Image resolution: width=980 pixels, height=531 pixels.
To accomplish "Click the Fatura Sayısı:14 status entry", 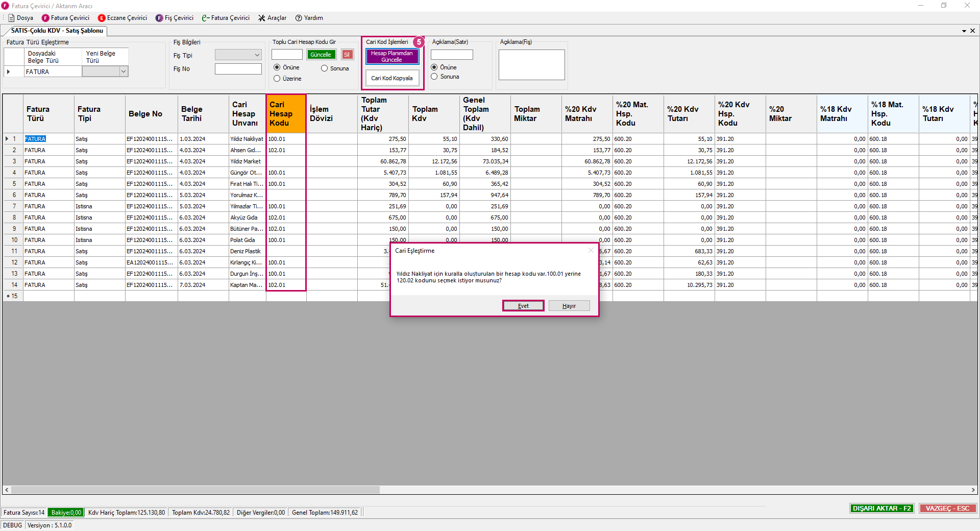I will click(x=24, y=513).
